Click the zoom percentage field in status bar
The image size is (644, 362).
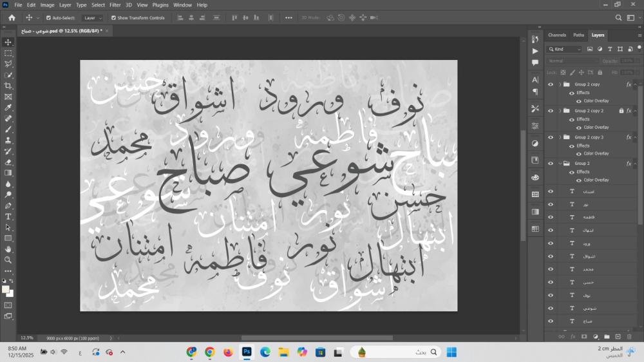point(27,338)
